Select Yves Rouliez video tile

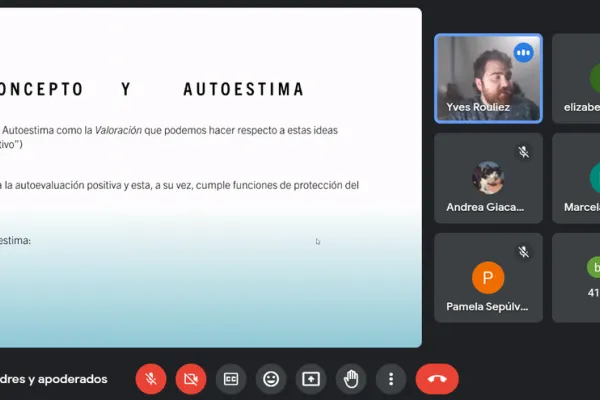pos(488,78)
